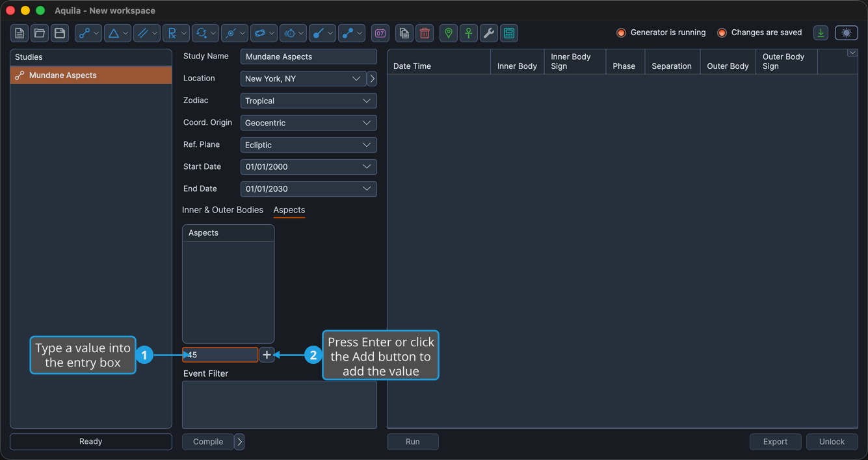Click the green download arrow icon

pos(821,33)
